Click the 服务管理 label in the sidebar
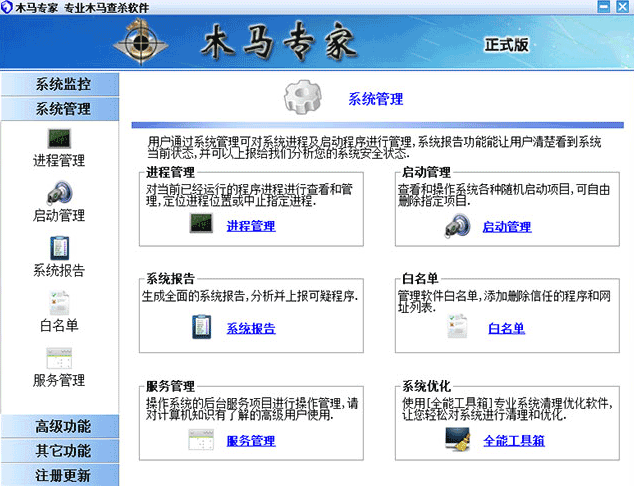This screenshot has width=634, height=486. click(59, 380)
